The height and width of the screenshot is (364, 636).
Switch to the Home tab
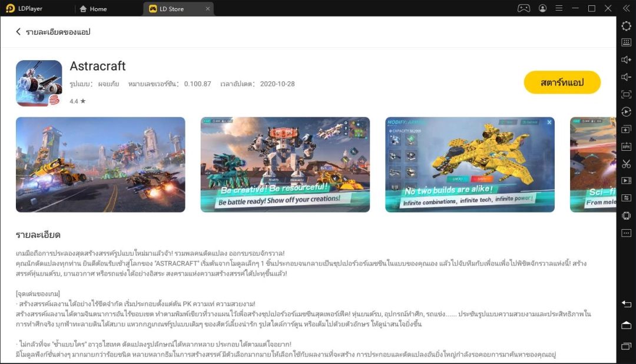95,9
